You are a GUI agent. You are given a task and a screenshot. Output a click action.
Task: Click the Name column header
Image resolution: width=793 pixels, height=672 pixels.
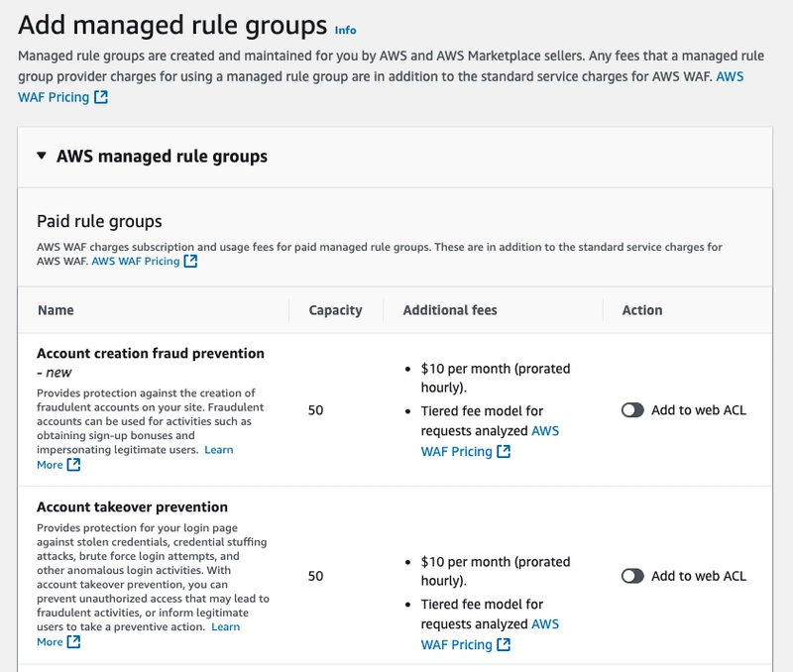pos(56,310)
